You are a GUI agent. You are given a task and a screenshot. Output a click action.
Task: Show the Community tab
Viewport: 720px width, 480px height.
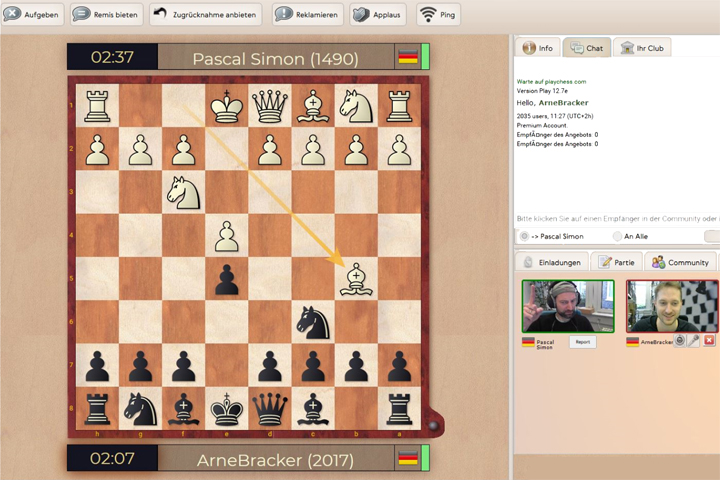tap(680, 262)
